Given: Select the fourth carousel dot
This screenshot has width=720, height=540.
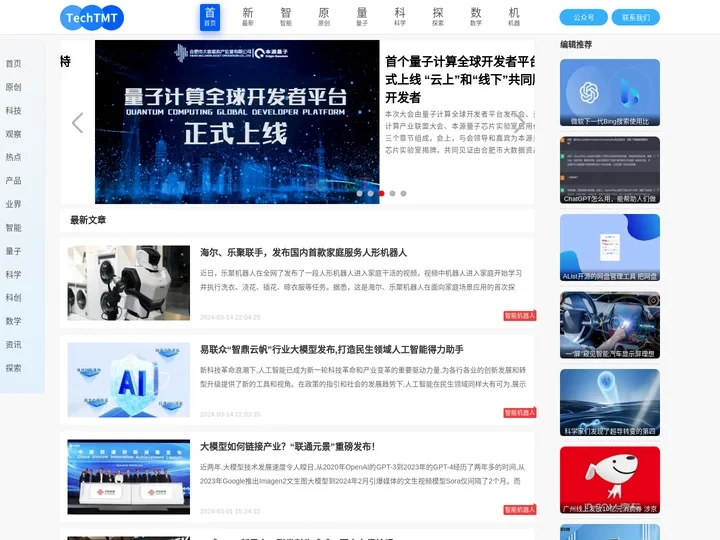Looking at the screenshot, I should point(393,193).
